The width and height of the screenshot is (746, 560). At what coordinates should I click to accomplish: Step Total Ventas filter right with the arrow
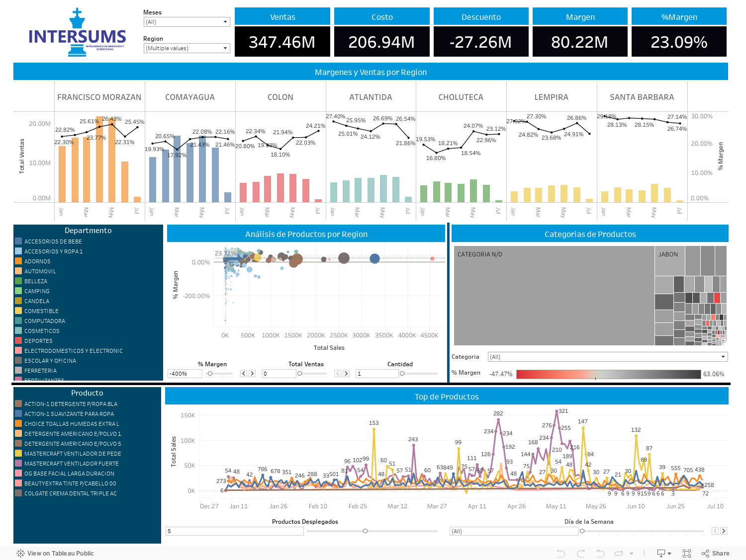coord(346,373)
